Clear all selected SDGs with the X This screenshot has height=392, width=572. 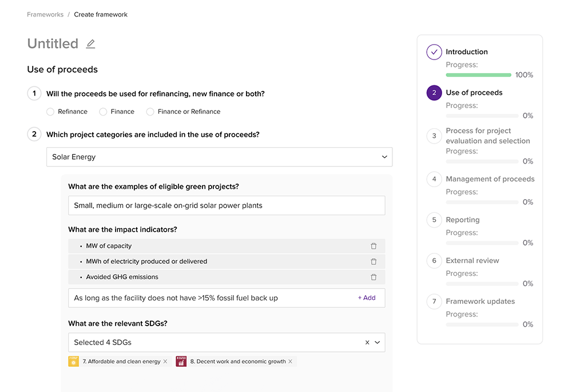pos(367,343)
